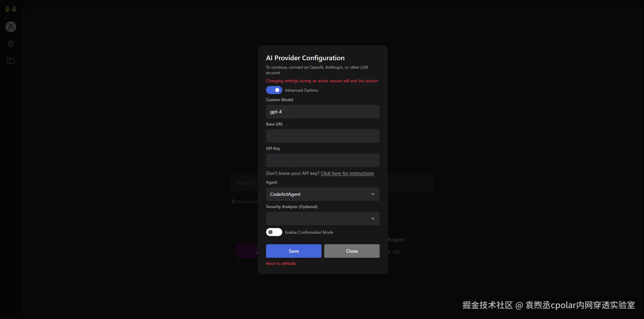Click the Advanced Options label

(301, 90)
